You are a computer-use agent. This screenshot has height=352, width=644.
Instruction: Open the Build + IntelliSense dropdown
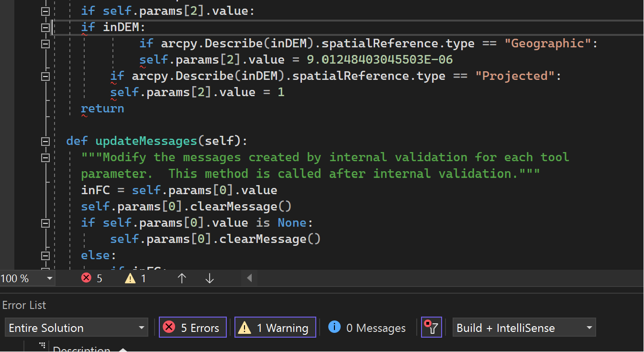click(524, 328)
